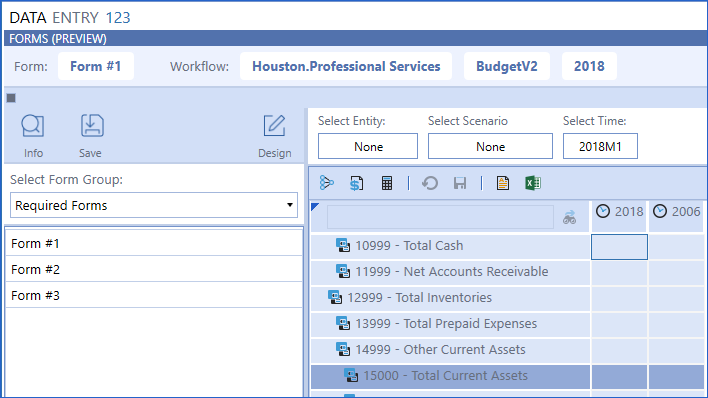Image resolution: width=708 pixels, height=398 pixels.
Task: Select the 10999 - Total Cash row
Action: (450, 246)
